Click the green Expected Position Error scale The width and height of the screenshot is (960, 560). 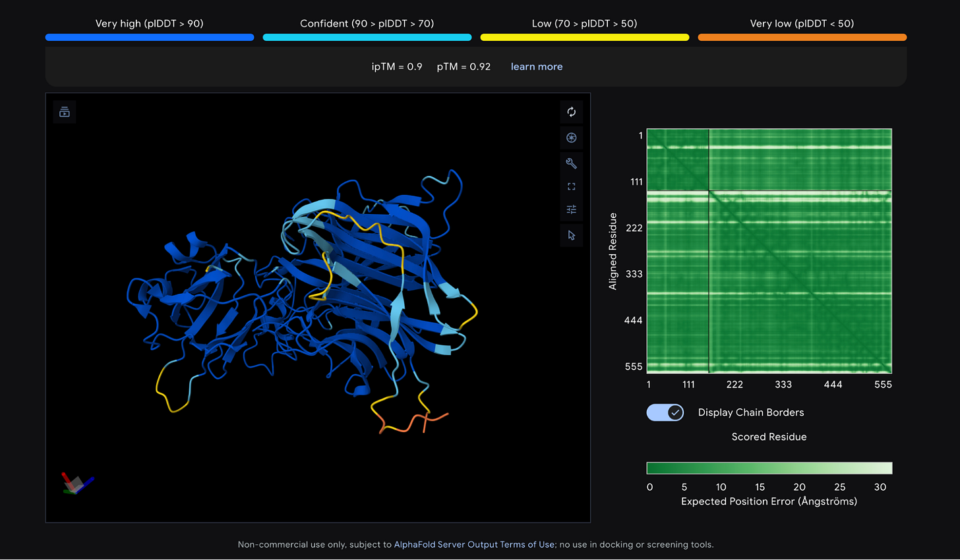pyautogui.click(x=769, y=468)
